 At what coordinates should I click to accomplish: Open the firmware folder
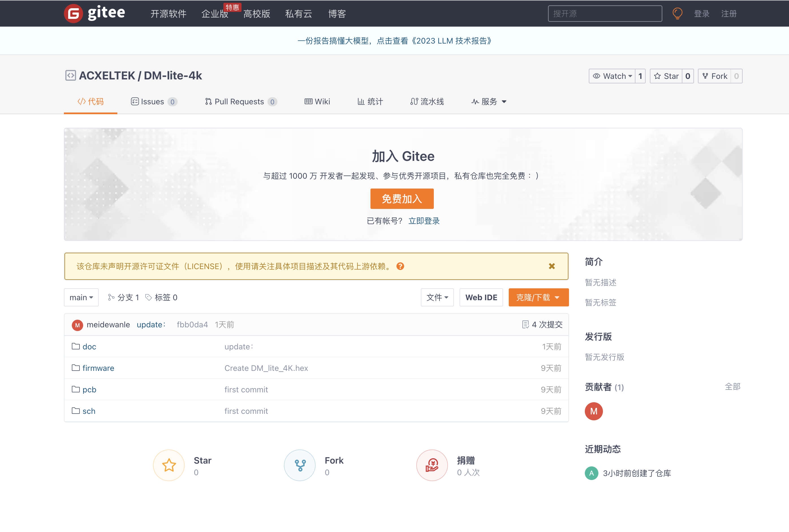click(98, 368)
